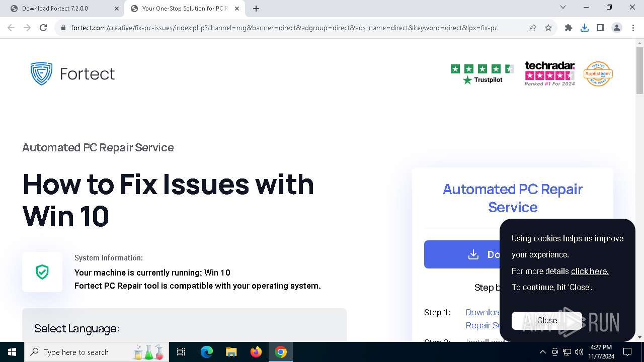Close the Download Fortect 7.2.0.0 tab
This screenshot has height=362, width=644.
point(117,9)
